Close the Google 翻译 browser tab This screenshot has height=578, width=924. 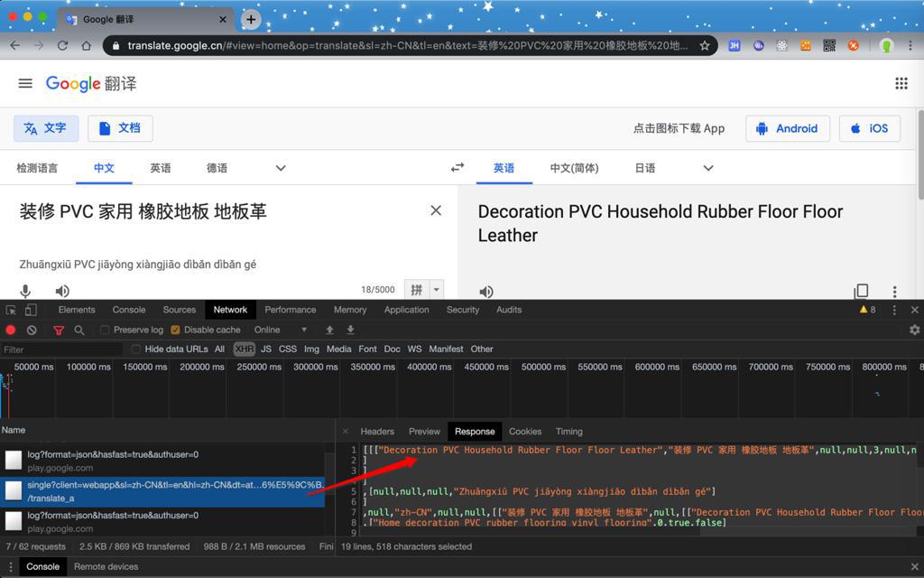223,20
